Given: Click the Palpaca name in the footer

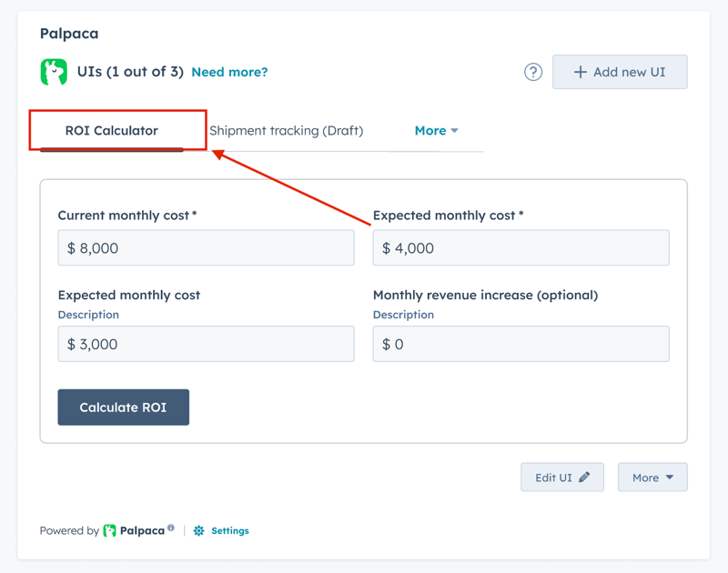Looking at the screenshot, I should [141, 530].
